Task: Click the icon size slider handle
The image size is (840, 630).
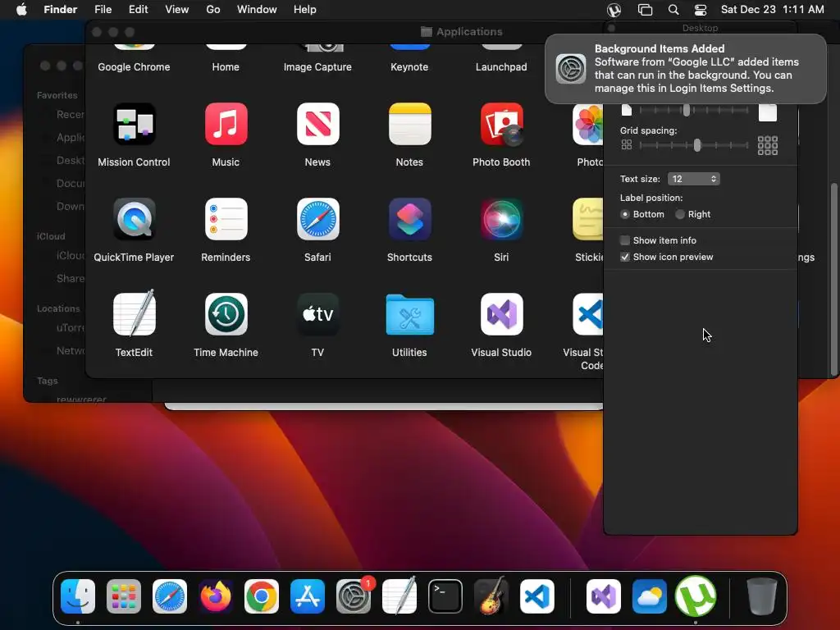Action: pos(687,110)
